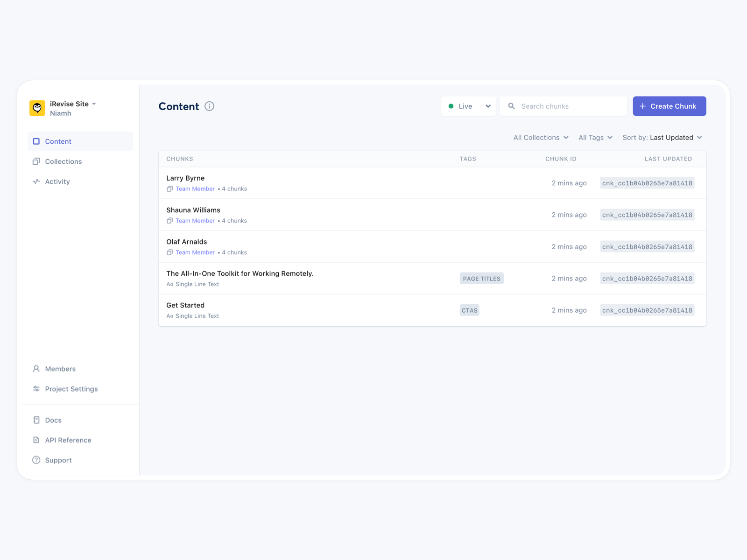Click the owl logo for iRevise Site
The width and height of the screenshot is (747, 560).
click(x=37, y=108)
